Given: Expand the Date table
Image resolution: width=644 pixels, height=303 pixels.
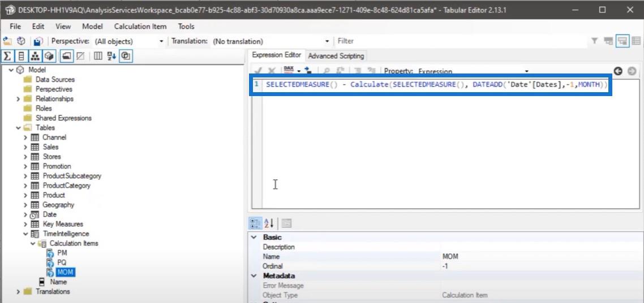Looking at the screenshot, I should click(x=25, y=214).
